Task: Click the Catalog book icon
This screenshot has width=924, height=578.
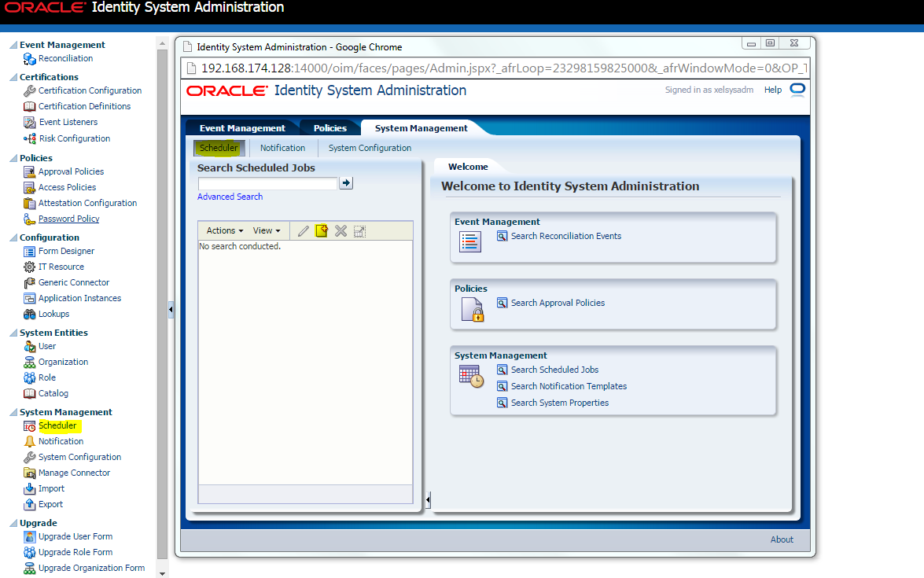Action: [29, 393]
